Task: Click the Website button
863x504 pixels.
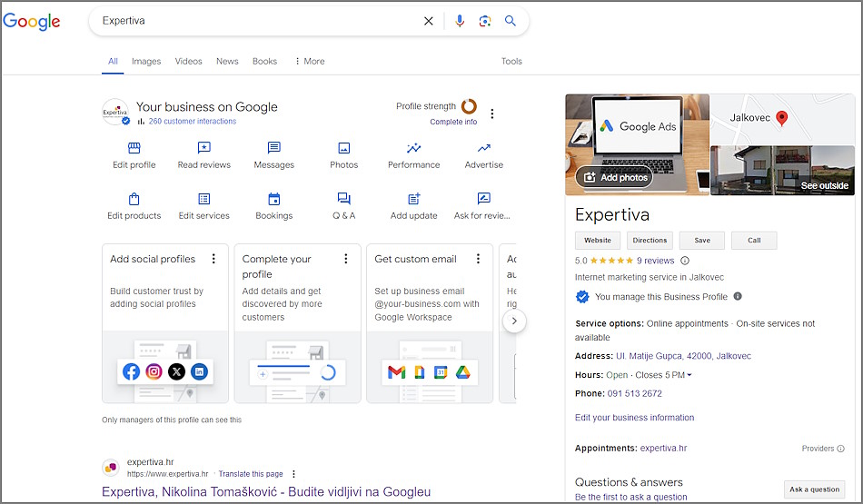Action: [598, 241]
